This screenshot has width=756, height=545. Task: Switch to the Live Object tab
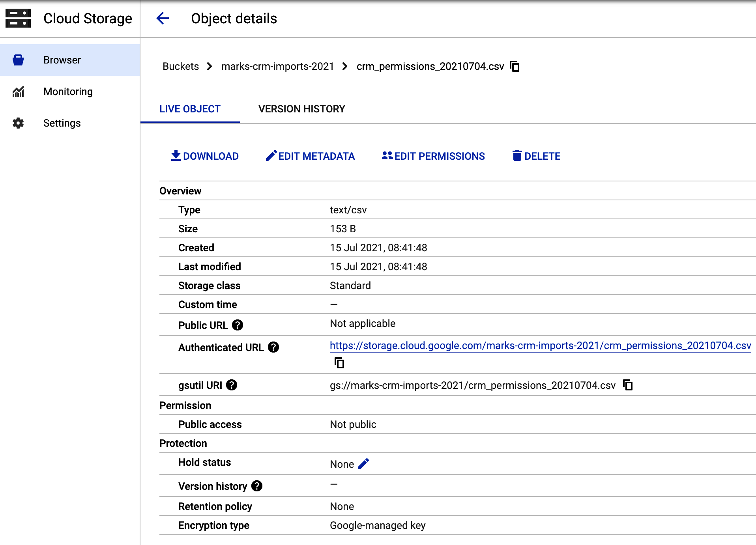pyautogui.click(x=190, y=109)
